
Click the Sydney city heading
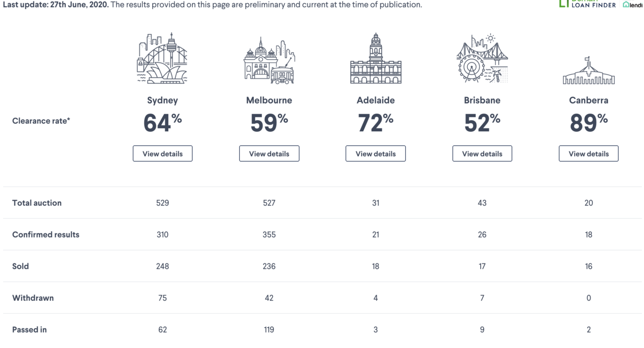click(x=162, y=100)
